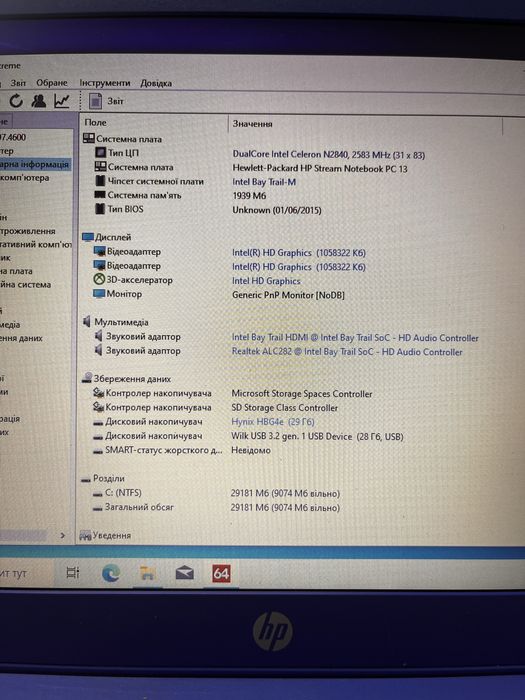The height and width of the screenshot is (700, 525).
Task: Click the Системна пам'ять memory icon
Action: (x=100, y=195)
